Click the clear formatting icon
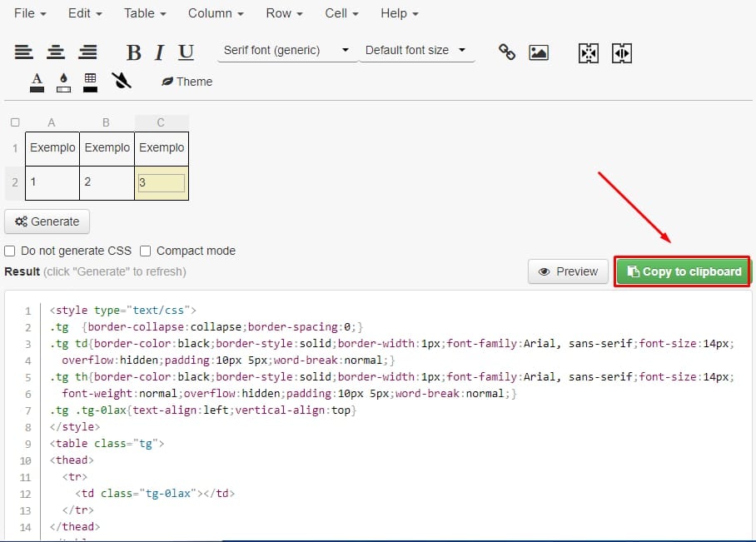Viewport: 756px width, 542px height. (x=122, y=81)
